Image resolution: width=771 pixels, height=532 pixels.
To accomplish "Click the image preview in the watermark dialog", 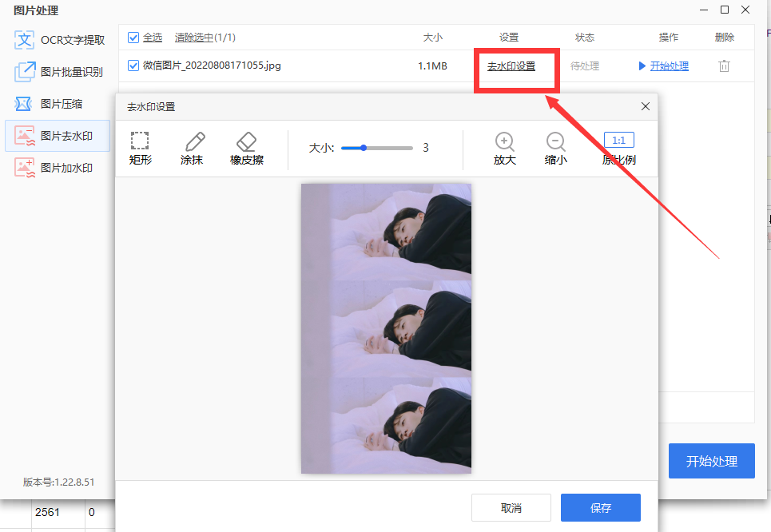I will tap(386, 328).
